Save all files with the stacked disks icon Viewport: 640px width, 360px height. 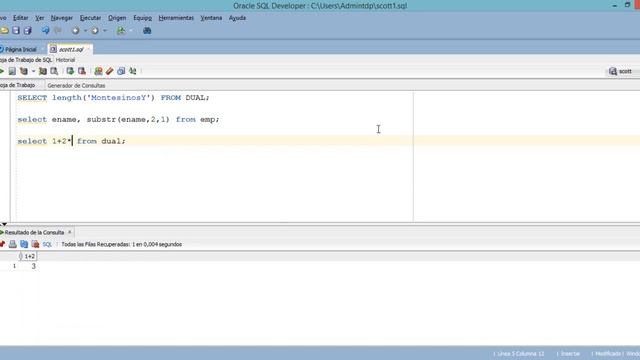click(x=27, y=31)
